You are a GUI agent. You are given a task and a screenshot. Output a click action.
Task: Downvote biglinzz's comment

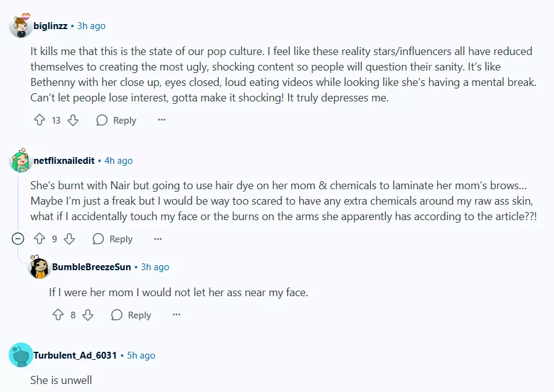click(73, 121)
